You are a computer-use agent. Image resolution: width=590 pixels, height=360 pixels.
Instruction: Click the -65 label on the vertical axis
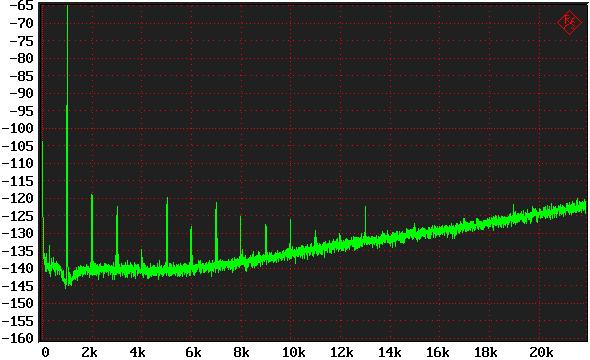21,5
